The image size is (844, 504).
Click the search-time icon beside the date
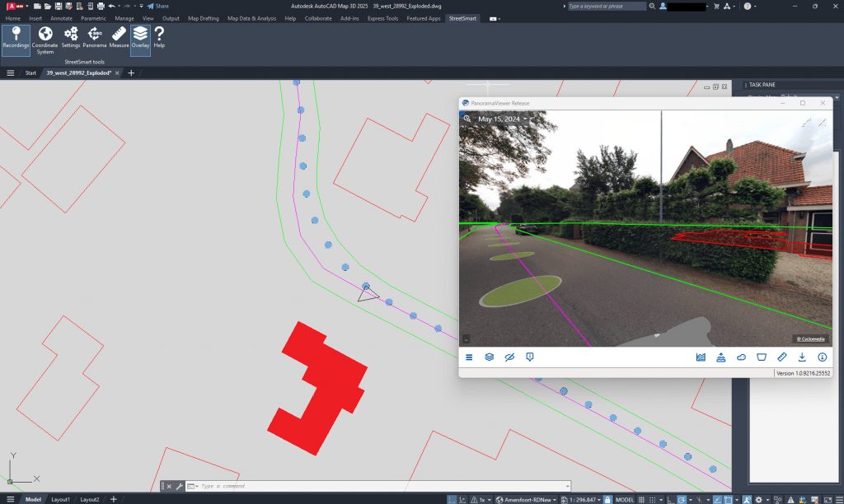467,119
